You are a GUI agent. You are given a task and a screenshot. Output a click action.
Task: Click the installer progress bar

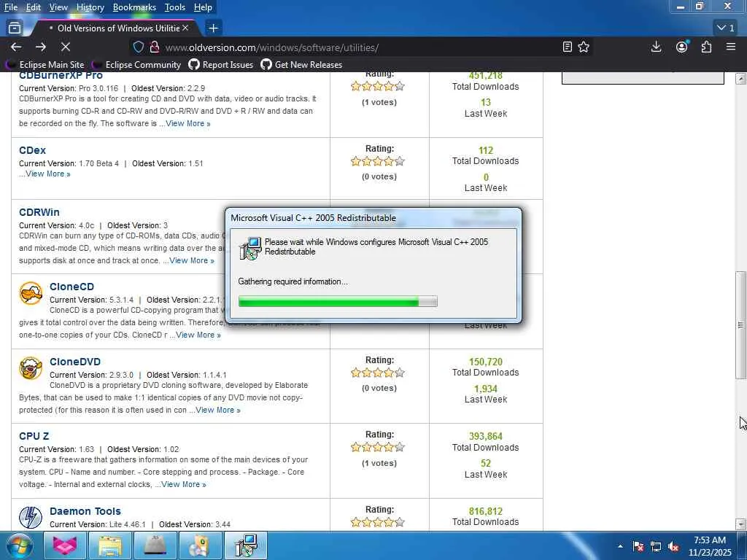coord(338,301)
